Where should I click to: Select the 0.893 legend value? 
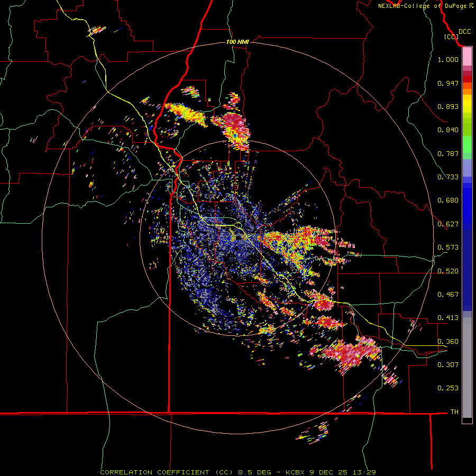(x=448, y=106)
